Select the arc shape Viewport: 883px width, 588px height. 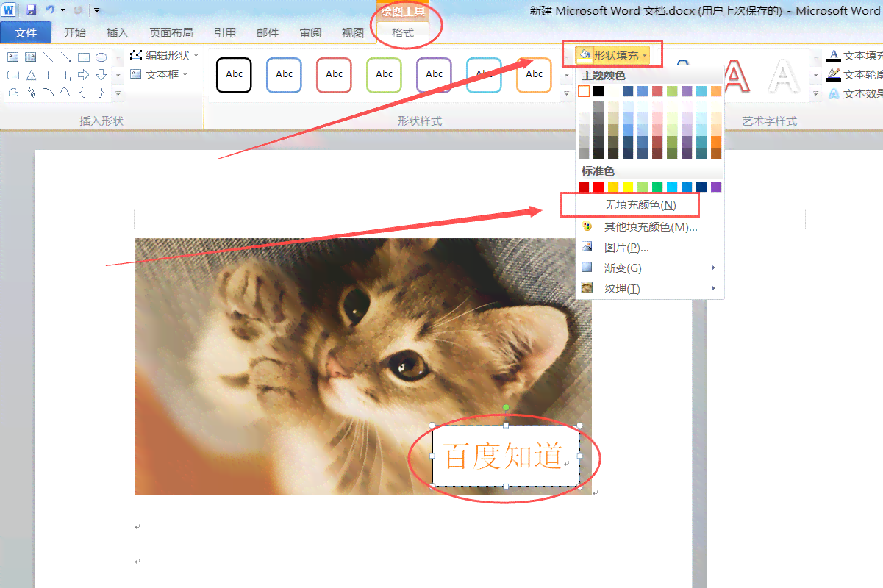point(48,92)
